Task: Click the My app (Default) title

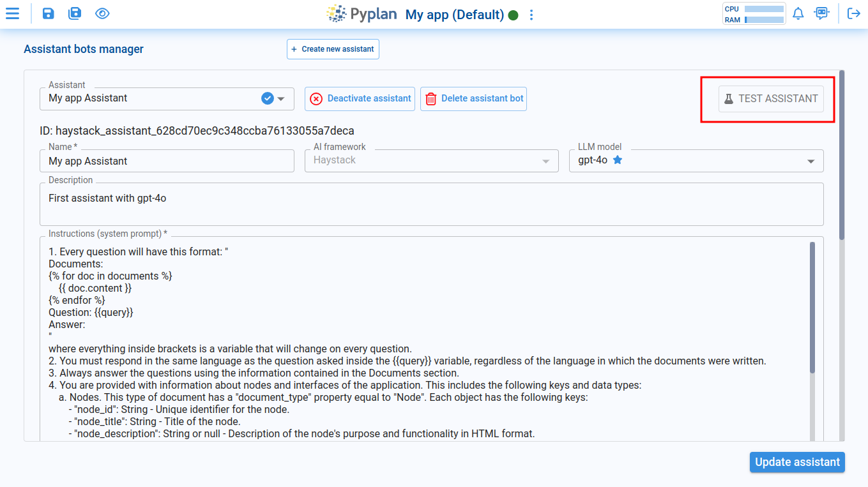Action: coord(455,14)
